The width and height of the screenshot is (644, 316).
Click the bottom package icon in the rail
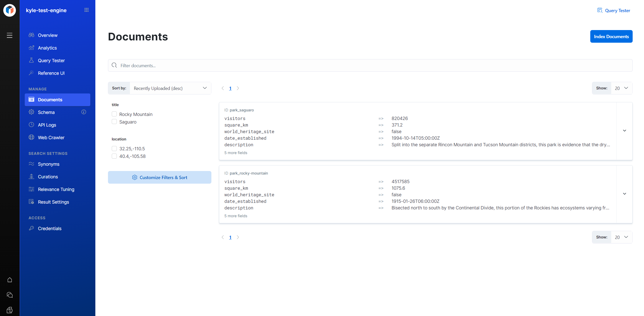coord(10,310)
